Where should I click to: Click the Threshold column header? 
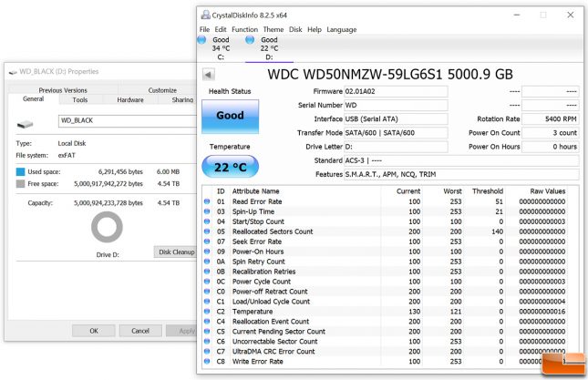[488, 191]
